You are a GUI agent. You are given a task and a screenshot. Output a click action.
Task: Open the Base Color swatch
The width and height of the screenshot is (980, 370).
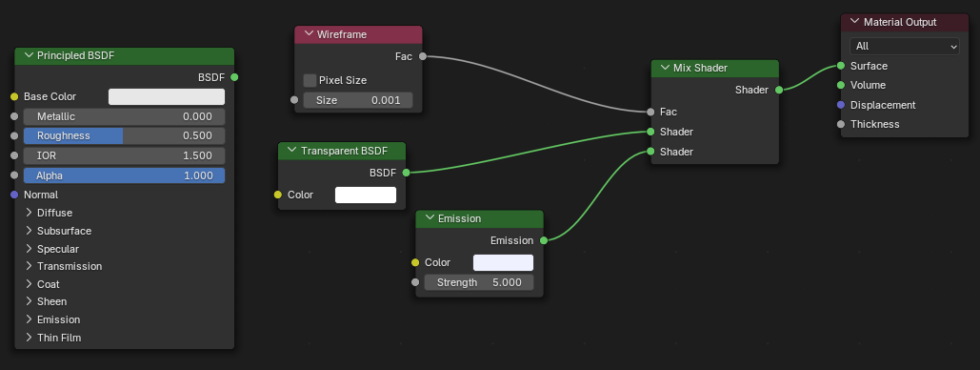click(167, 96)
